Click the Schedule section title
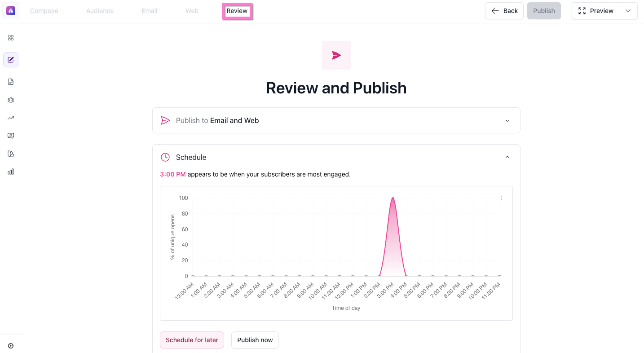This screenshot has width=644, height=353. [x=191, y=157]
